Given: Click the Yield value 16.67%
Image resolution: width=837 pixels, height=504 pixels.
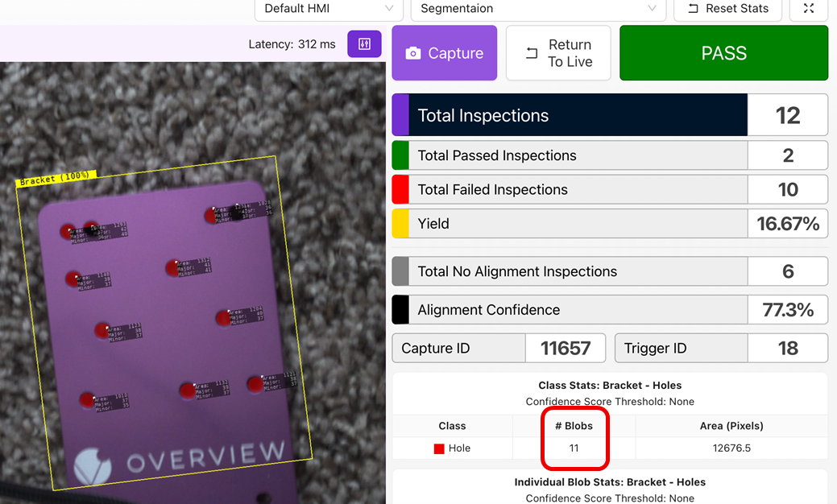Looking at the screenshot, I should (788, 224).
